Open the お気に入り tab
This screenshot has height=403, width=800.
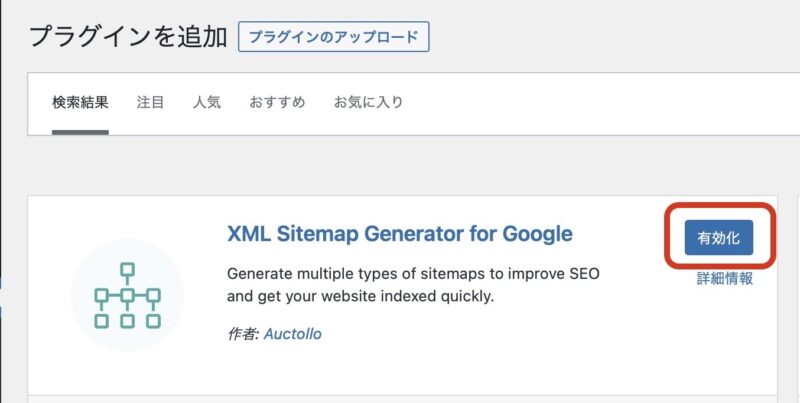coord(368,103)
